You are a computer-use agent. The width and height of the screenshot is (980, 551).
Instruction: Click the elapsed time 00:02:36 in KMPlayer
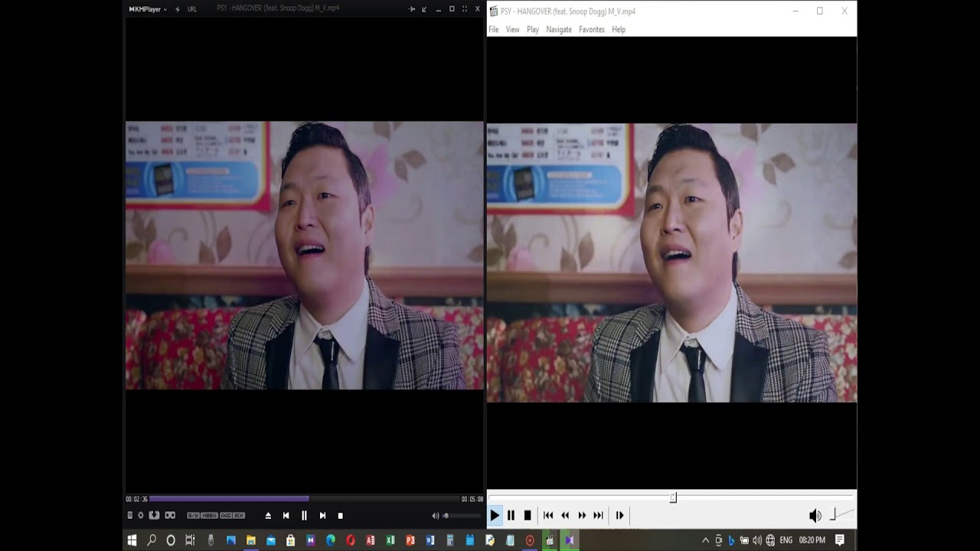pos(136,499)
